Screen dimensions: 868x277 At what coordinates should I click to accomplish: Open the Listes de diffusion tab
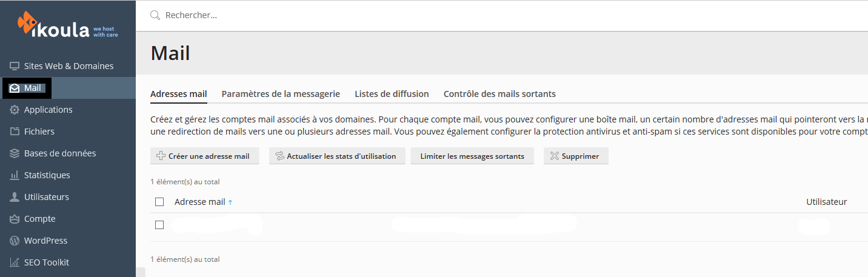[392, 94]
